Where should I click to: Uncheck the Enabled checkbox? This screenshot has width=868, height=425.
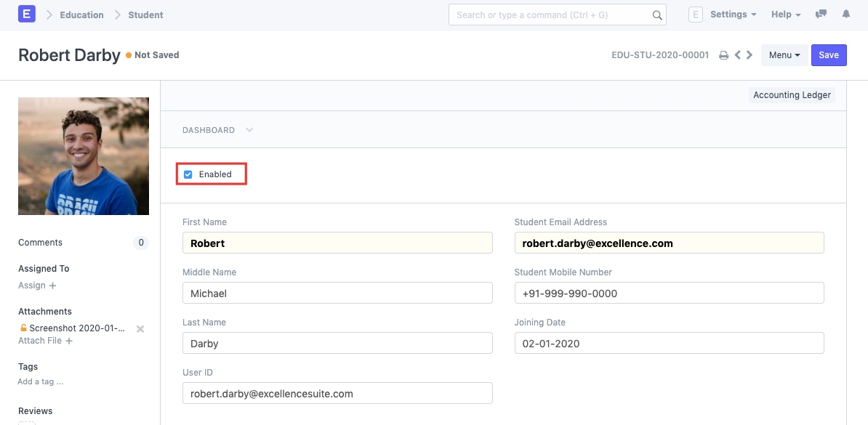point(188,174)
